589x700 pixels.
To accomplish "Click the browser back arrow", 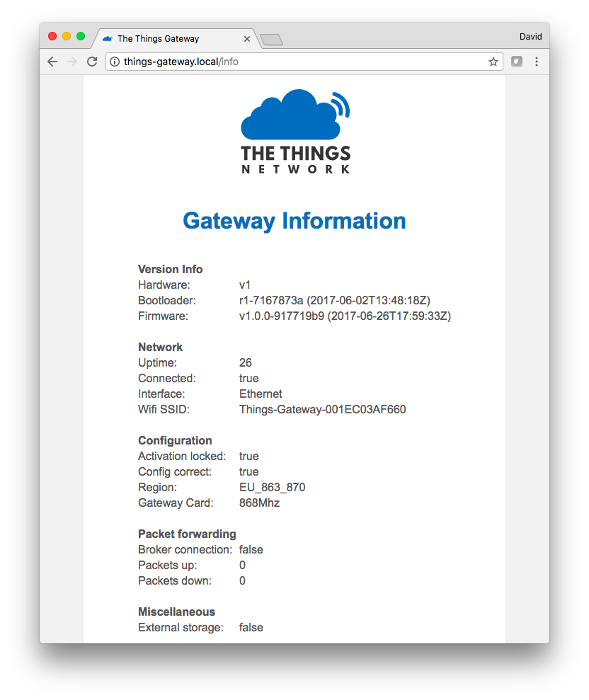I will [52, 62].
